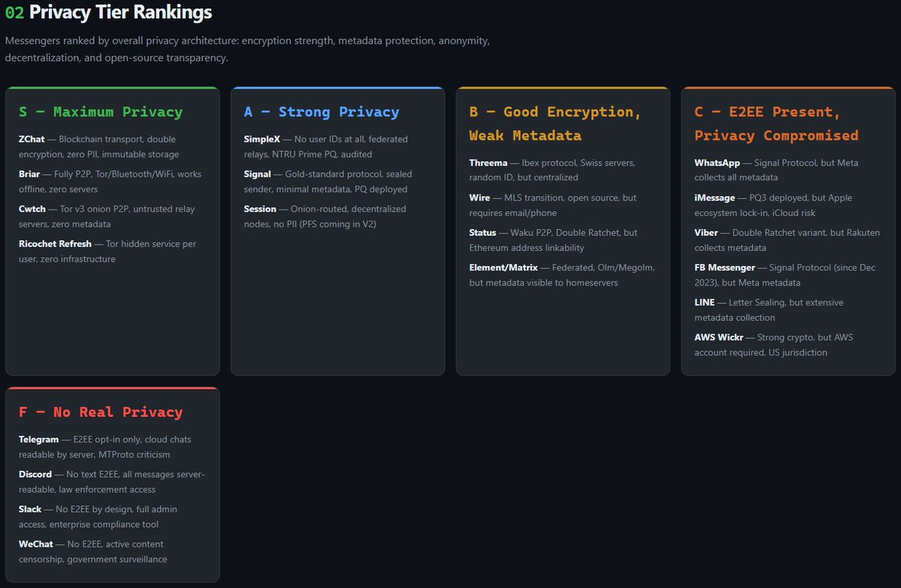The width and height of the screenshot is (901, 588).
Task: Click the WeChat messenger name
Action: (35, 544)
